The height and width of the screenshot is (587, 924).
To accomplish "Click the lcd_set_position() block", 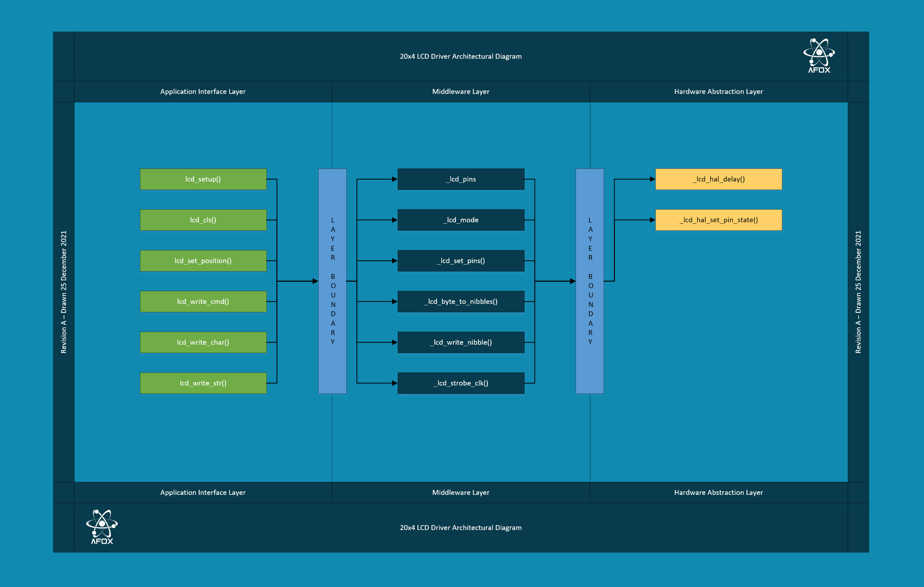I will (203, 261).
